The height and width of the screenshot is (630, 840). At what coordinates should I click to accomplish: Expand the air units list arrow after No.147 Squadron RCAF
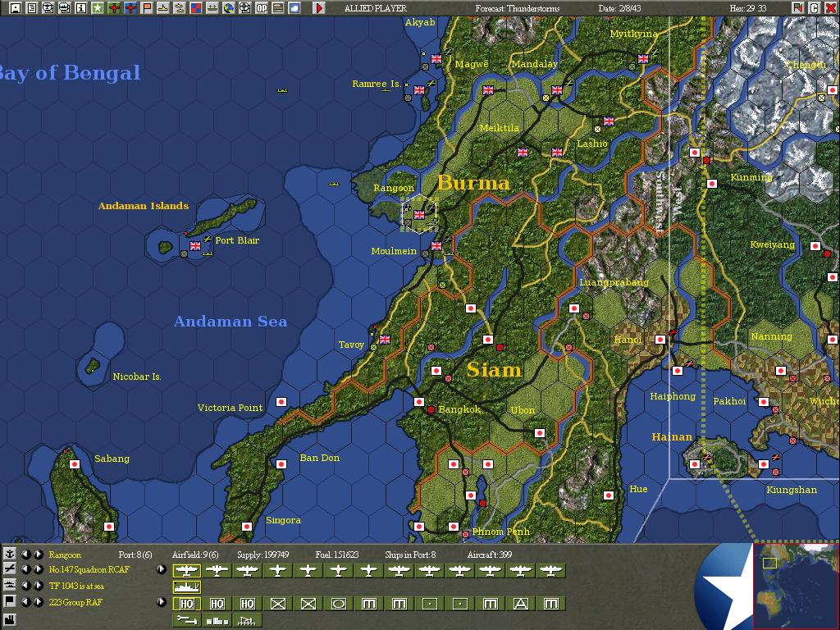pyautogui.click(x=162, y=569)
